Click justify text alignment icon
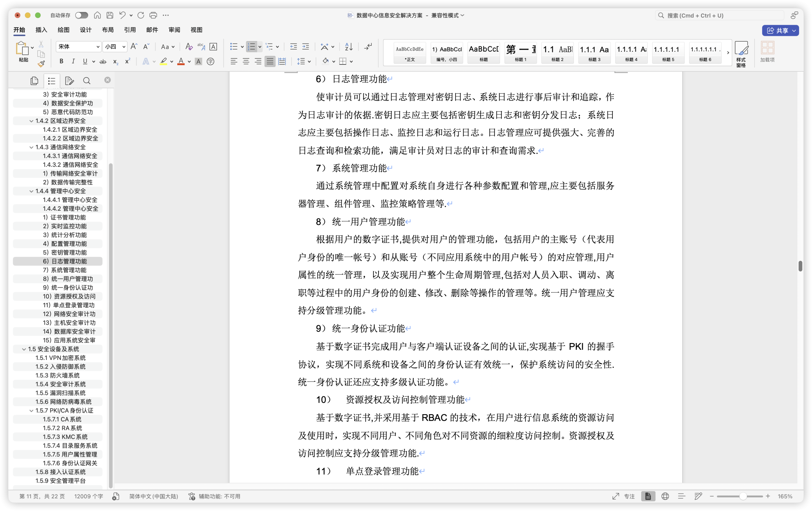Image resolution: width=812 pixels, height=511 pixels. [x=270, y=62]
